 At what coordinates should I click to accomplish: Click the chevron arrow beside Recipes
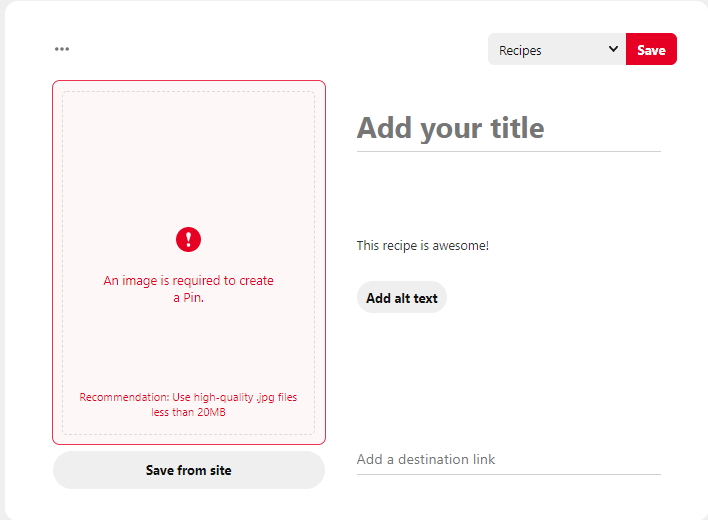pos(613,49)
